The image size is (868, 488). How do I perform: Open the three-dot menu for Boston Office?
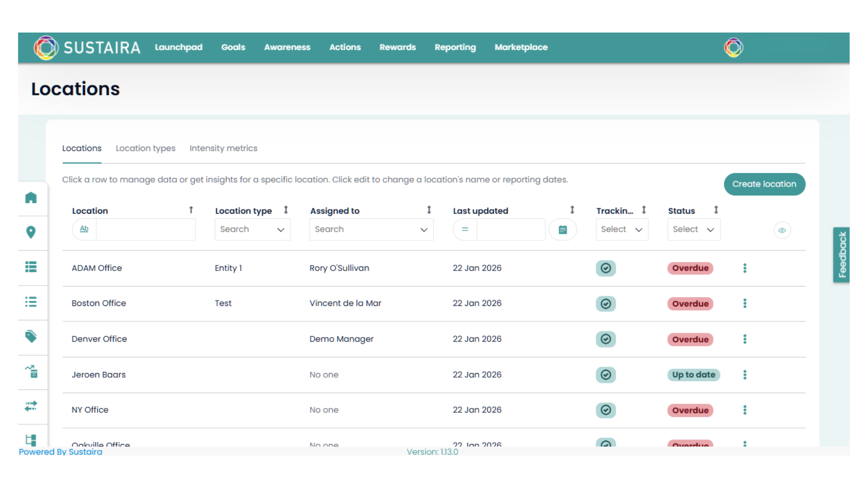tap(745, 304)
